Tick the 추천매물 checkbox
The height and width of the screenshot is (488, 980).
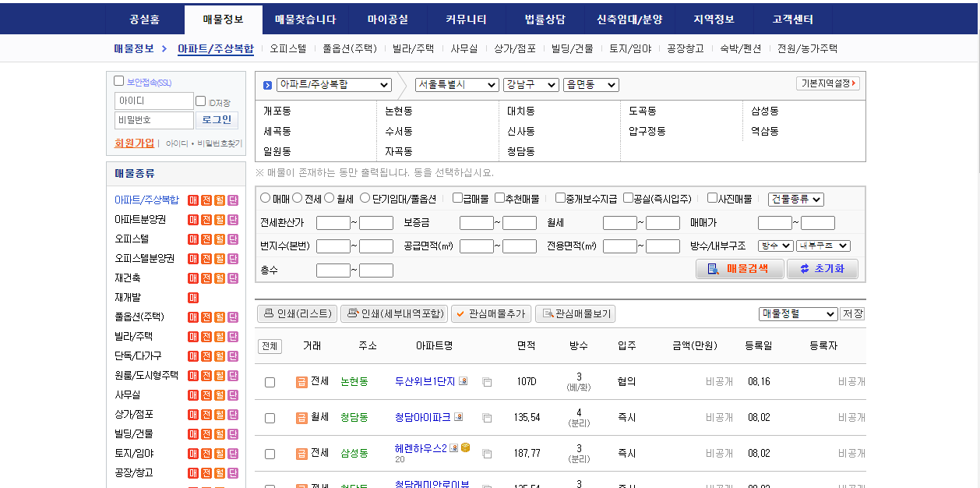pos(499,198)
